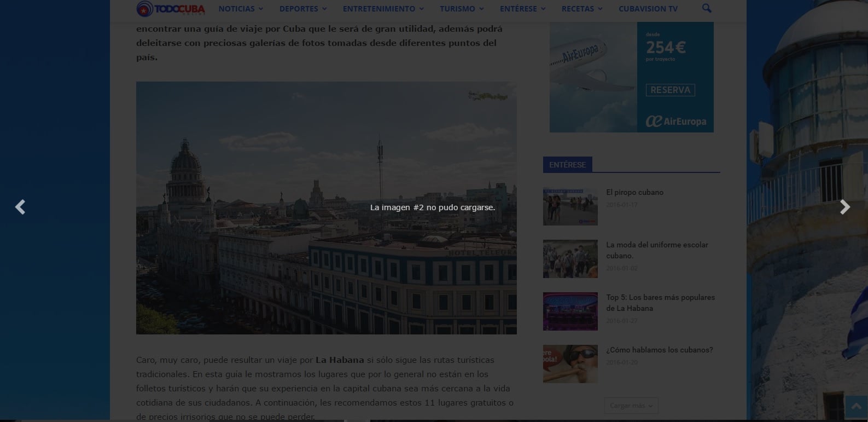Image resolution: width=868 pixels, height=422 pixels.
Task: Click the school uniform article thumbnail
Action: (570, 259)
